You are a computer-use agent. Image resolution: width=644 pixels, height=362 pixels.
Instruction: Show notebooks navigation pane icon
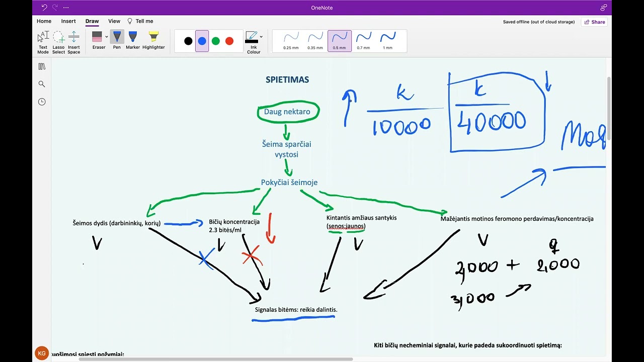(x=42, y=66)
